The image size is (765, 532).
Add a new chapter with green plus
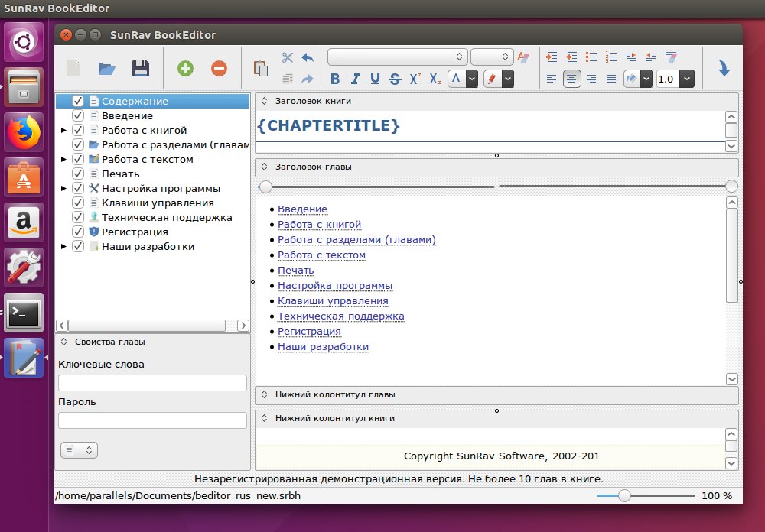pyautogui.click(x=185, y=68)
